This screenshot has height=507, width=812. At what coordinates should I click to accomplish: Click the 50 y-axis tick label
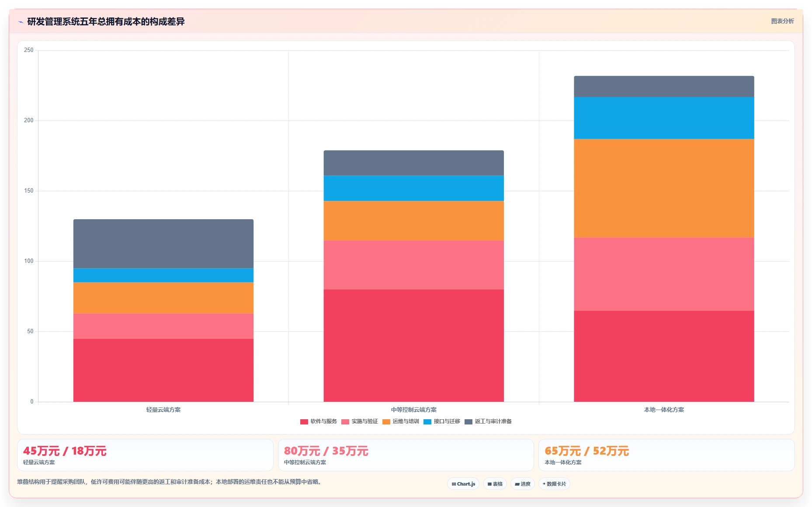pyautogui.click(x=30, y=331)
